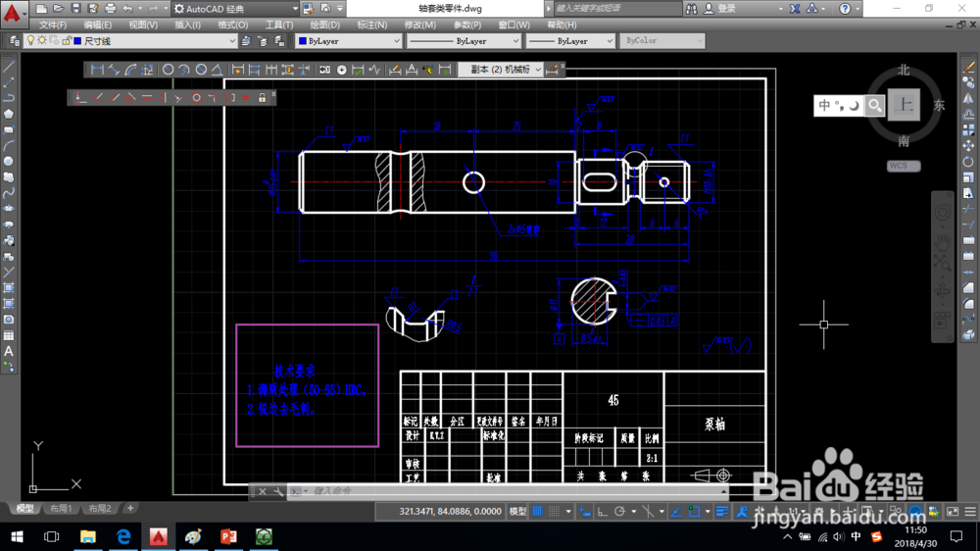Create a new drawing from quick access toolbar
This screenshot has height=551, width=980.
41,8
